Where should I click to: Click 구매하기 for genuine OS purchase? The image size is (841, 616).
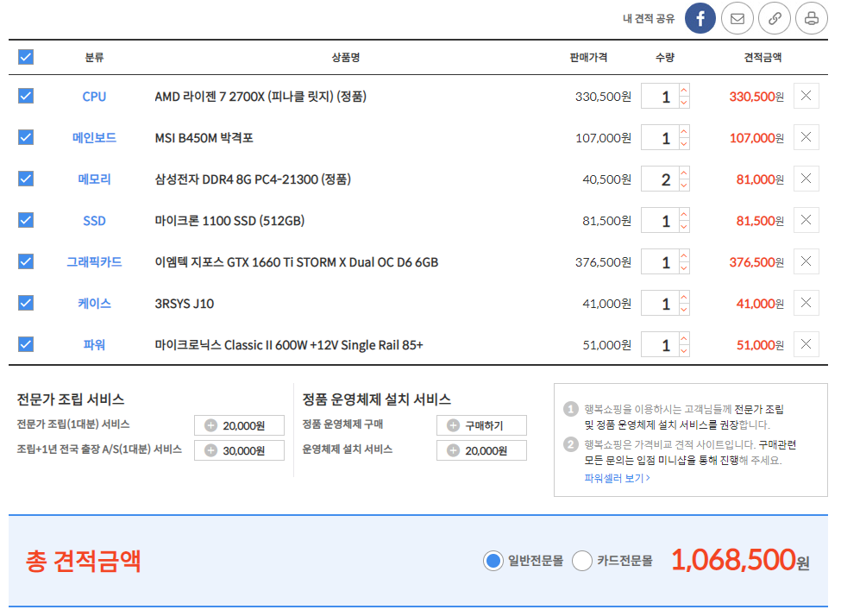(x=480, y=425)
